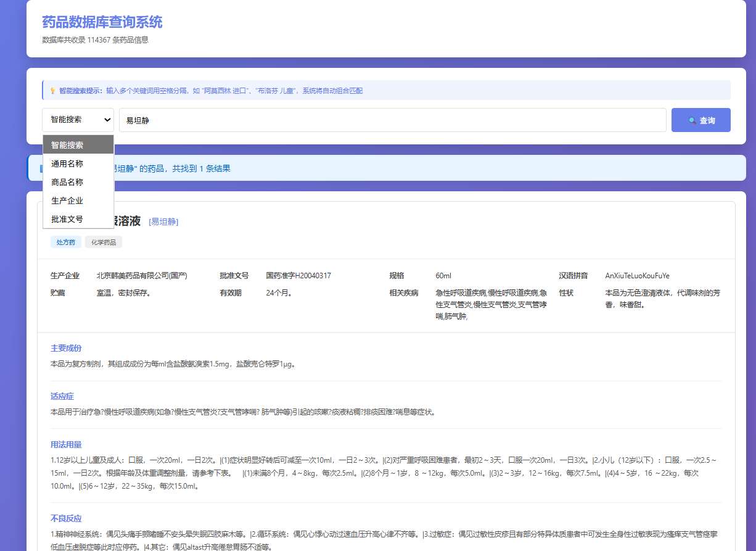
Task: Select the 不良反应 section heading
Action: [x=66, y=518]
